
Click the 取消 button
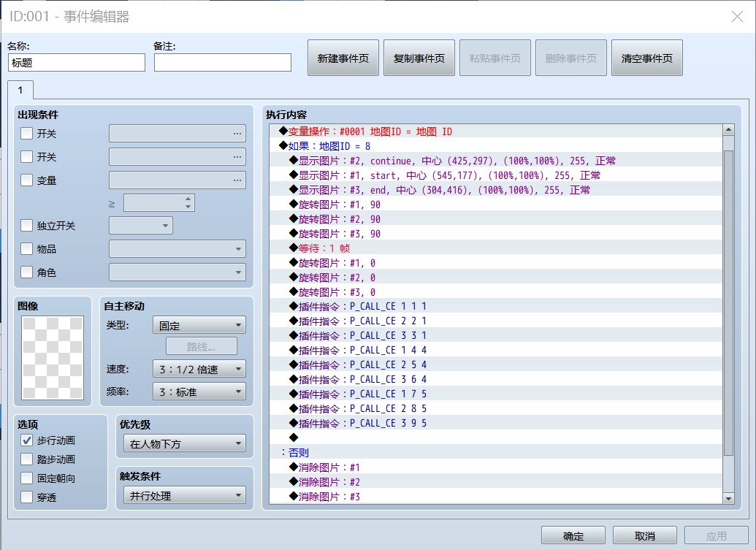click(x=645, y=535)
